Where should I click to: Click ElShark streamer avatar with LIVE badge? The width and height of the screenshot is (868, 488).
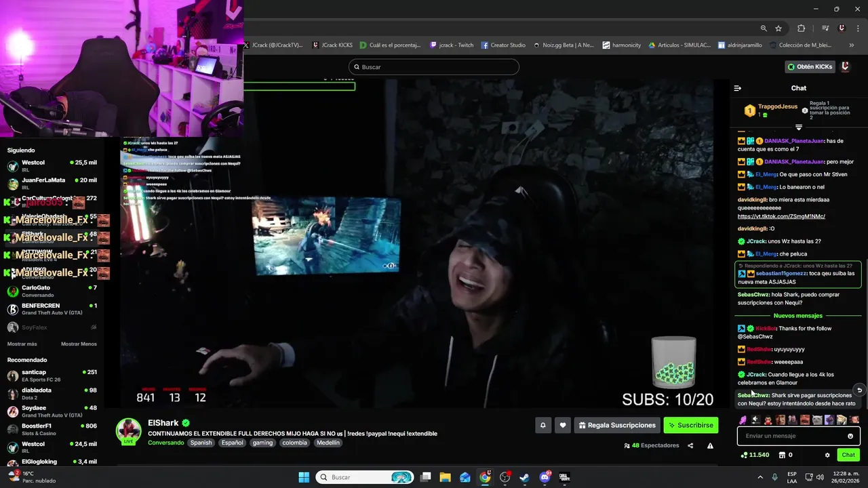[128, 431]
